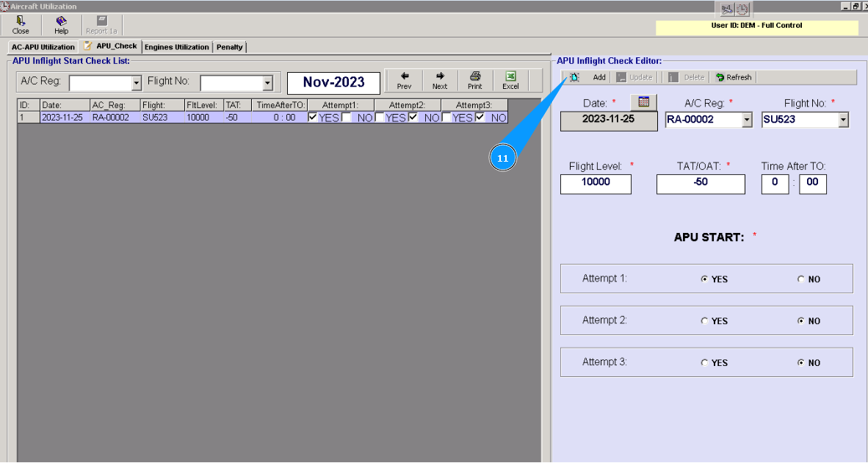Image resolution: width=868 pixels, height=463 pixels.
Task: Expand the editor Flight No SU523 dropdown
Action: click(x=843, y=120)
